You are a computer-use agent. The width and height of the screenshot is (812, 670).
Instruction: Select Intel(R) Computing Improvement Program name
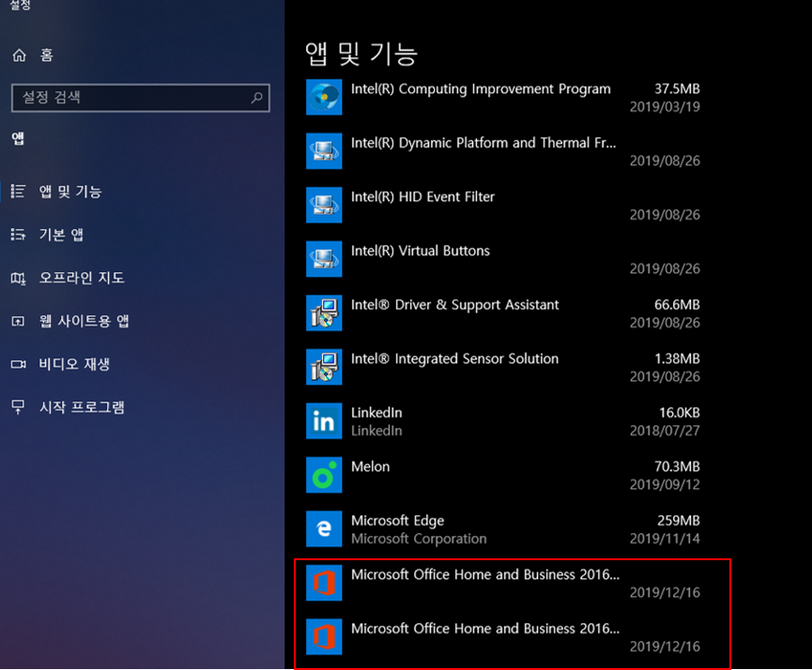(x=481, y=89)
